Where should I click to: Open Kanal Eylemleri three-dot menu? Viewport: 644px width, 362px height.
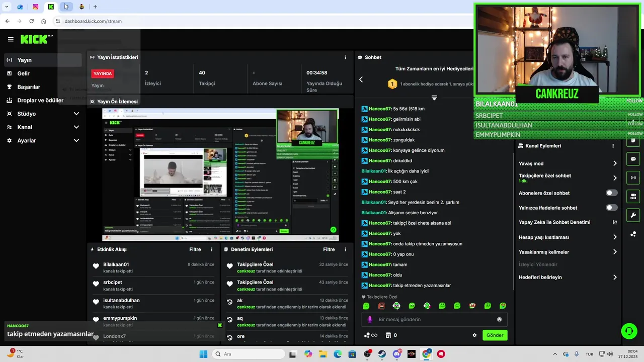(x=613, y=146)
